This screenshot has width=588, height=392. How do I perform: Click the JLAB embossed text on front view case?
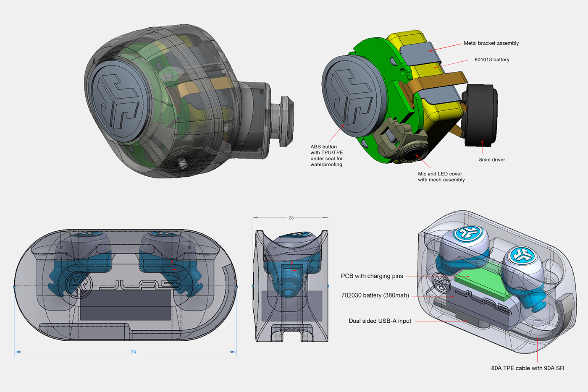coord(141,286)
